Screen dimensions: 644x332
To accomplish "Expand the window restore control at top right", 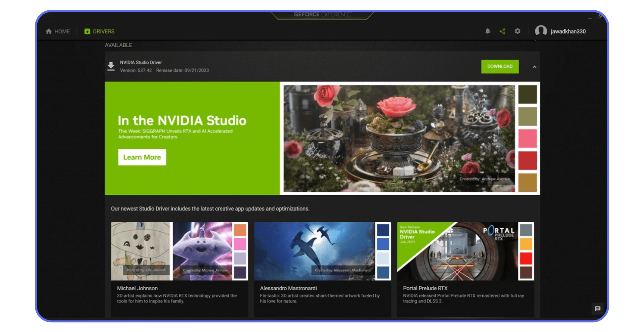I will [600, 16].
